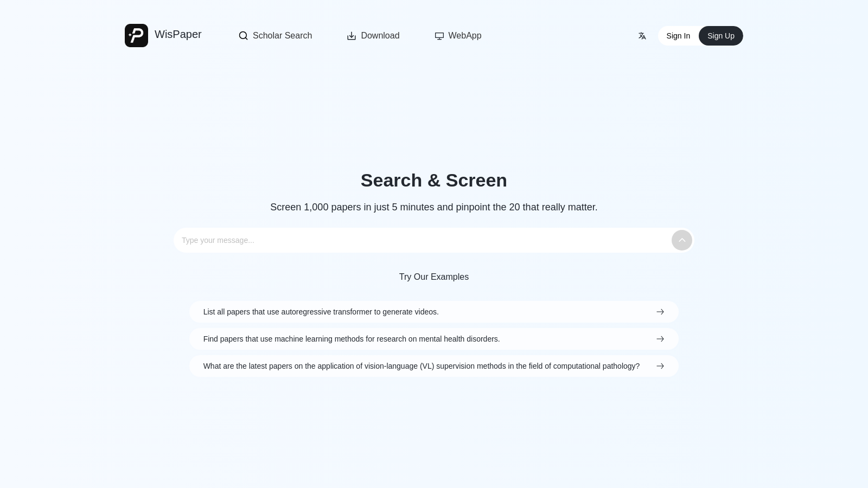868x488 pixels.
Task: Click the arrow on the autoregressive transformer example
Action: click(660, 312)
